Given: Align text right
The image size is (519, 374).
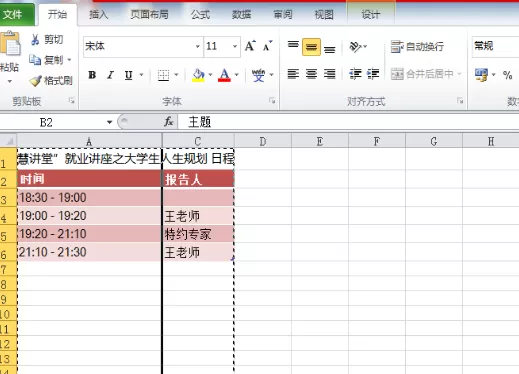Looking at the screenshot, I should (330, 74).
